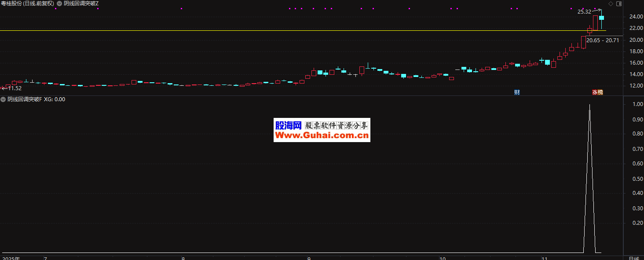Click the diamond icon at chart top-right
The width and height of the screenshot is (644, 260).
[x=611, y=4]
